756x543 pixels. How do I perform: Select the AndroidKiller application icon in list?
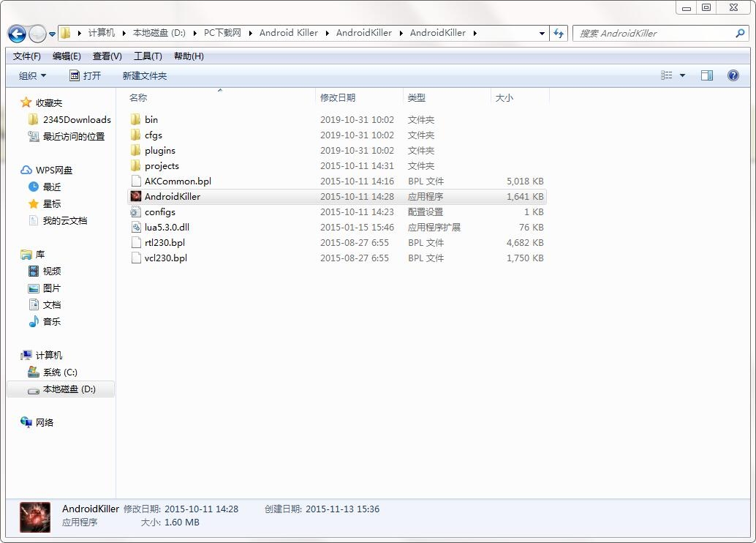click(136, 196)
